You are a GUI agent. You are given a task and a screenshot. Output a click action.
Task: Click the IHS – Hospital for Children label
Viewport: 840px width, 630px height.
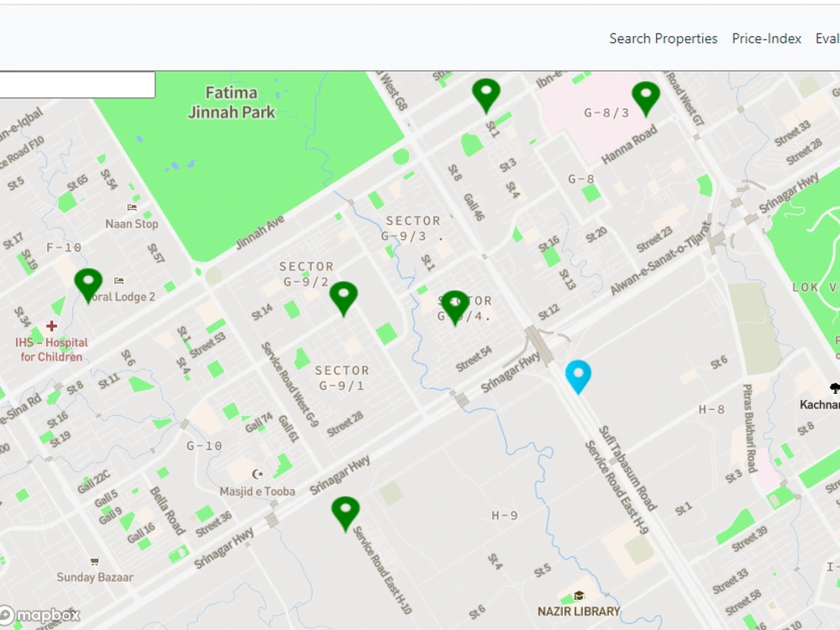pyautogui.click(x=51, y=349)
